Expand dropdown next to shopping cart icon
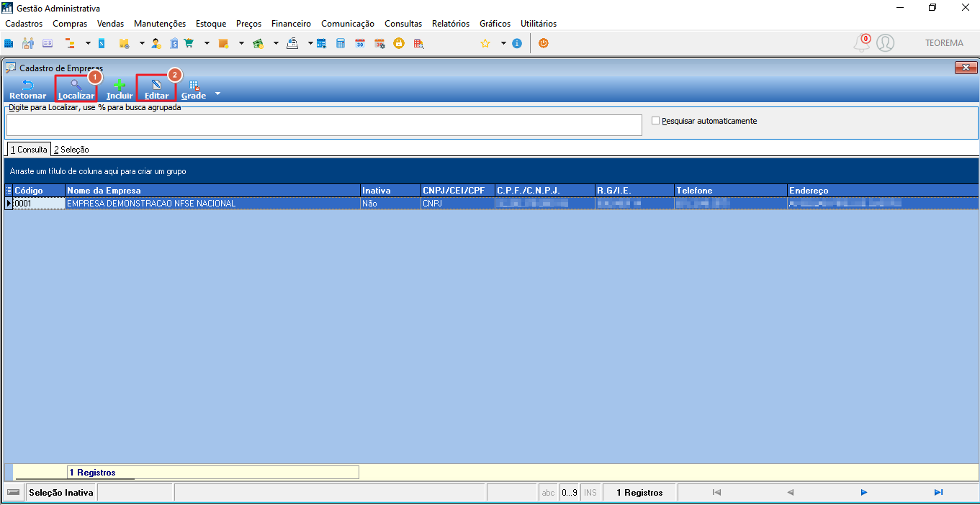The height and width of the screenshot is (505, 980). (207, 43)
